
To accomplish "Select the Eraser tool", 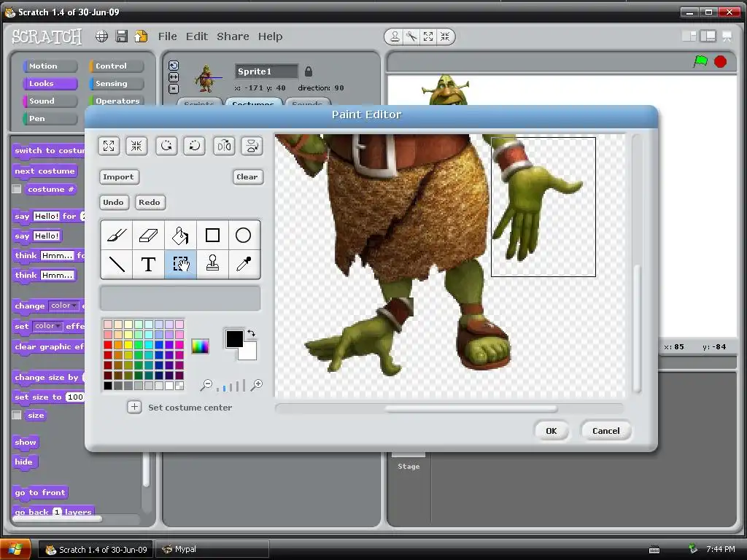I will click(x=148, y=235).
